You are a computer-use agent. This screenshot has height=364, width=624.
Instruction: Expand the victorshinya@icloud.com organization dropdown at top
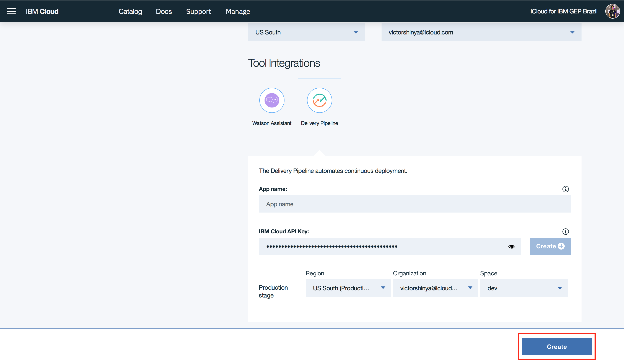[x=481, y=32]
